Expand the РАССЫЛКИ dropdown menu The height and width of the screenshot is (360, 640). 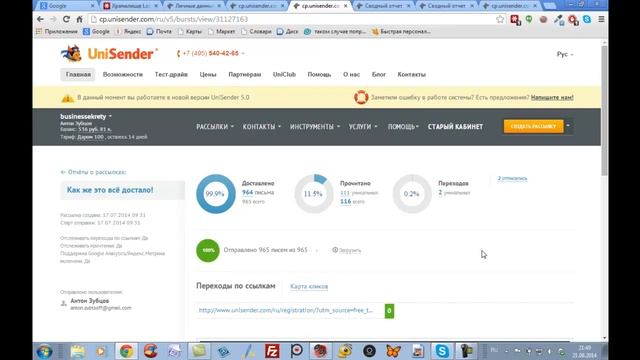pos(215,127)
